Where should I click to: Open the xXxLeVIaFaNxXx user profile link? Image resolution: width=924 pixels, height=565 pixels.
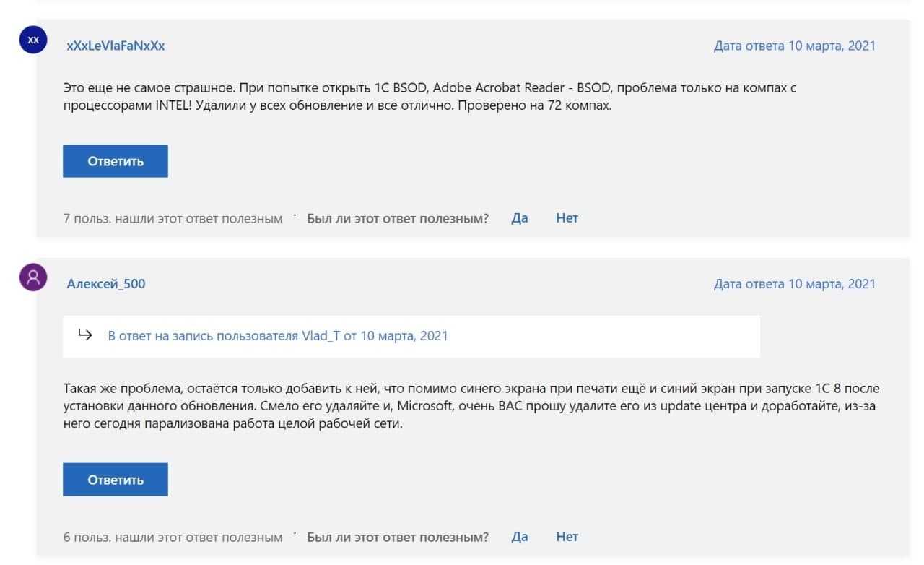point(115,46)
